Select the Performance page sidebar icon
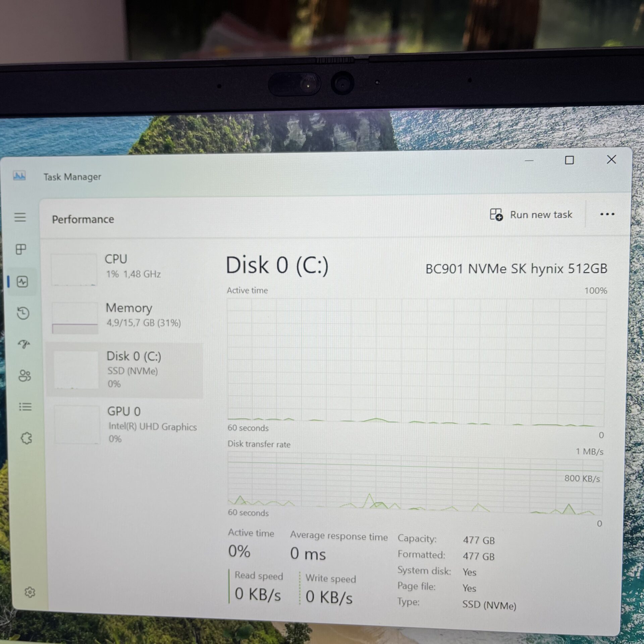The image size is (644, 644). click(22, 281)
